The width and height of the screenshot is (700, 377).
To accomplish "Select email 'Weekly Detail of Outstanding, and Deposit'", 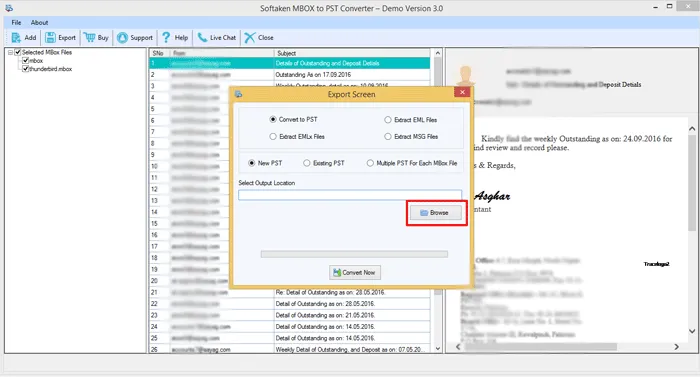I will pyautogui.click(x=290, y=349).
